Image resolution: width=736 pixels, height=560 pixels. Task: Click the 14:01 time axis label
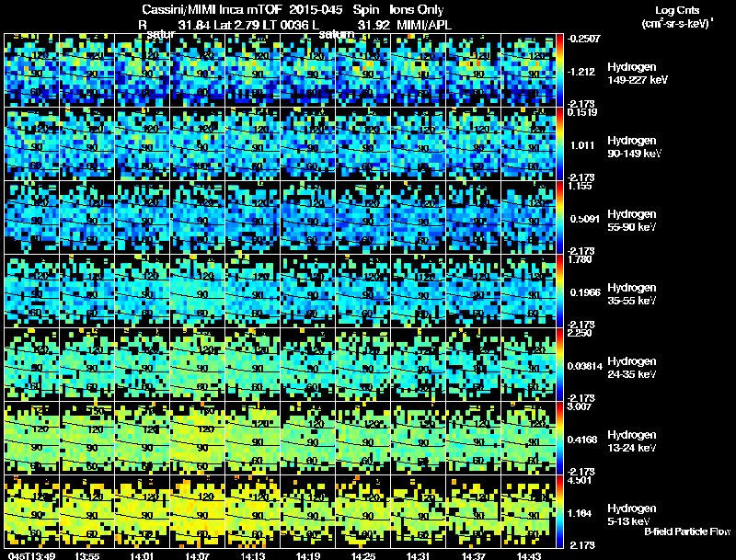pos(143,555)
